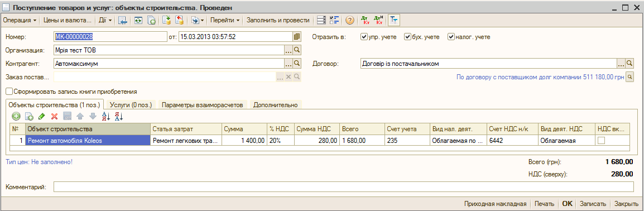Expand the create-based-on icon dropdown arrow
This screenshot has width=644, height=211.
click(x=202, y=20)
